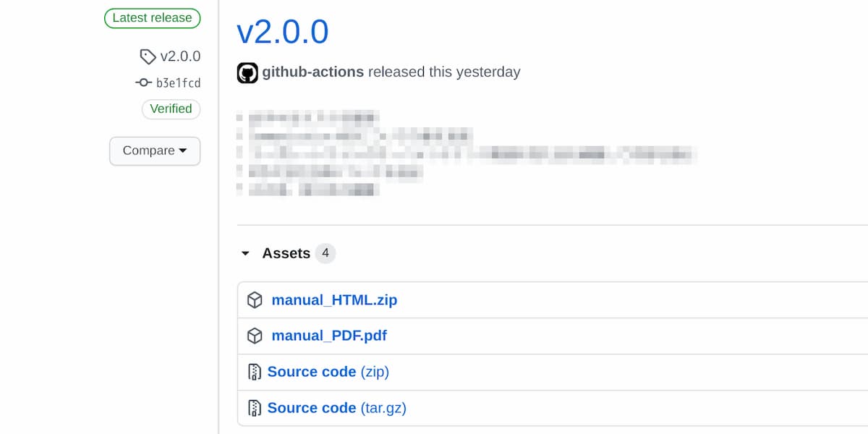
Task: Click the archive icon beside Source code (zip)
Action: (255, 371)
